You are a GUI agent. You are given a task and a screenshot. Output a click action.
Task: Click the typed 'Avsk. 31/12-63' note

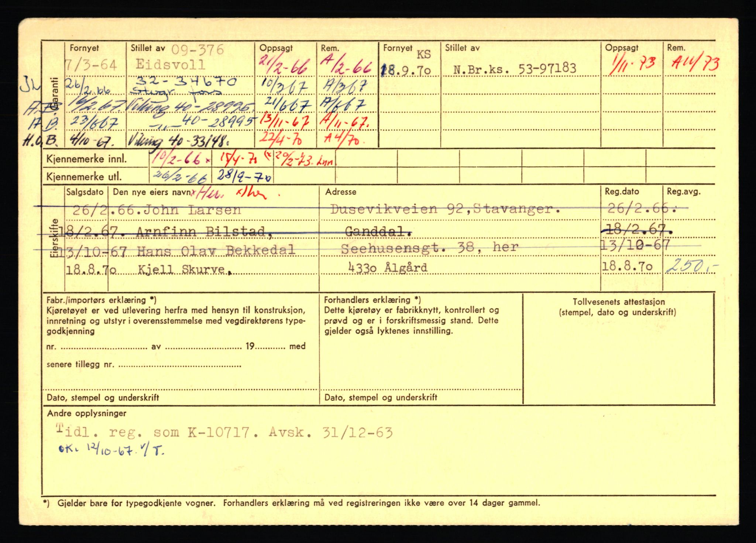[x=331, y=432]
